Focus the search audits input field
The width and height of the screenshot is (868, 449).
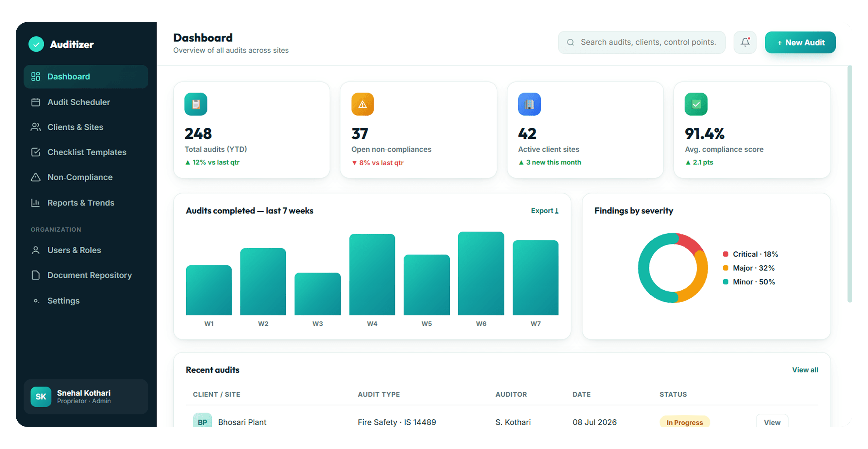[x=642, y=42]
